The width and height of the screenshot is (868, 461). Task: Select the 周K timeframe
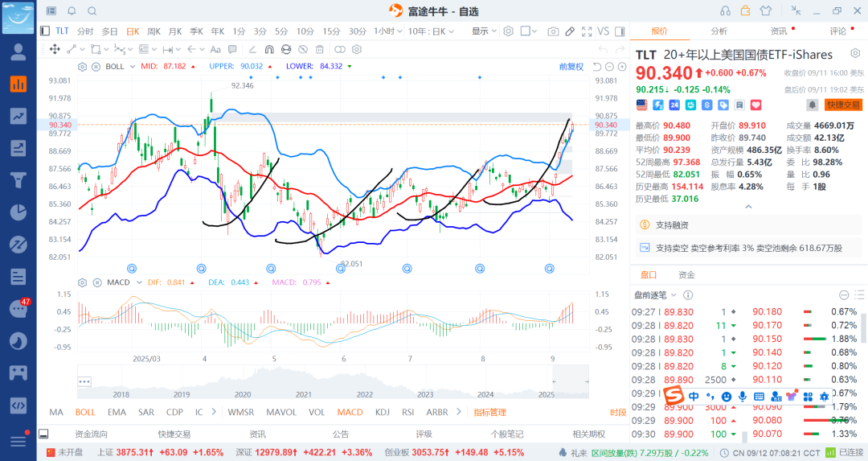pos(154,31)
